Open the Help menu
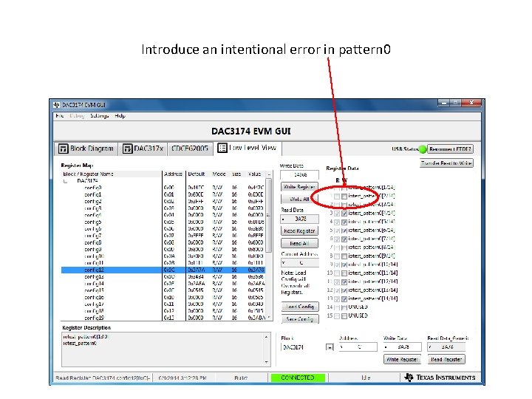The width and height of the screenshot is (532, 399). pos(120,116)
